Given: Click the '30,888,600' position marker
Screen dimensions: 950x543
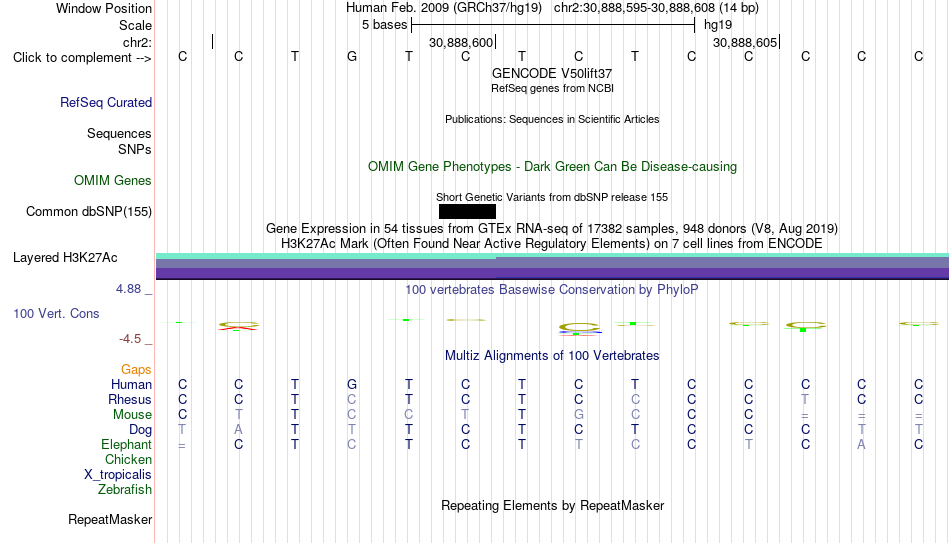Looking at the screenshot, I should click(461, 42).
